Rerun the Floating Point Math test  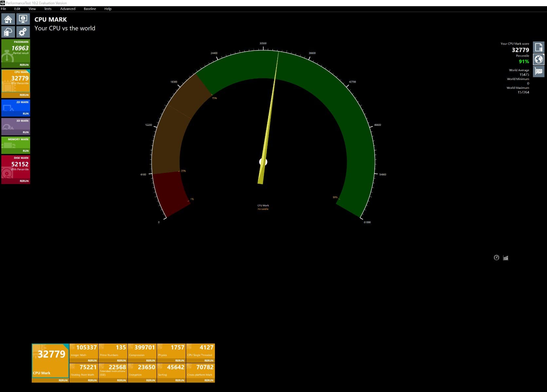[x=92, y=381]
